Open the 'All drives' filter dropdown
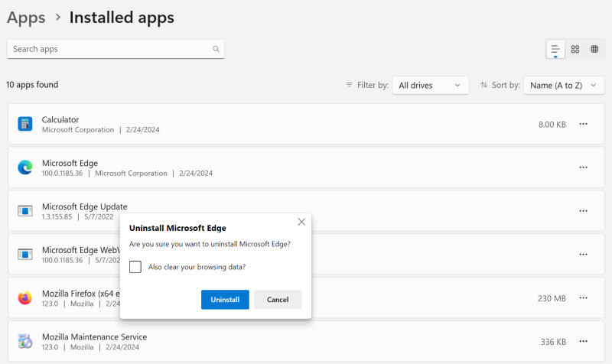612x364 pixels. 431,85
